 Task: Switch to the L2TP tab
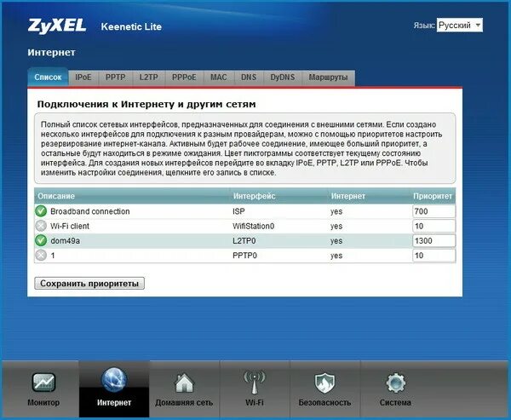tap(148, 78)
